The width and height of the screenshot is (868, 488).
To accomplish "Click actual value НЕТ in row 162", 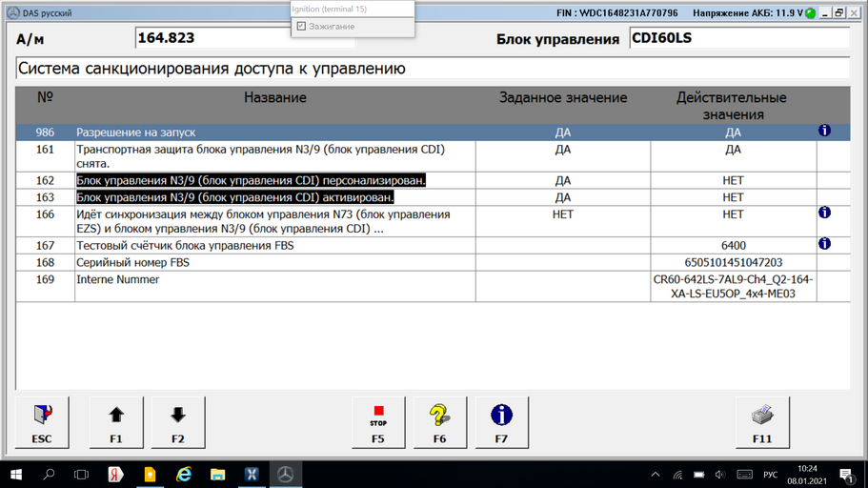I will (x=733, y=180).
